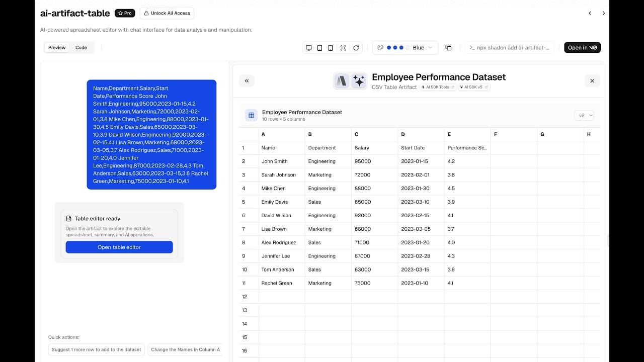The height and width of the screenshot is (362, 644).
Task: Copy the npx shadcn add command
Action: click(x=509, y=48)
